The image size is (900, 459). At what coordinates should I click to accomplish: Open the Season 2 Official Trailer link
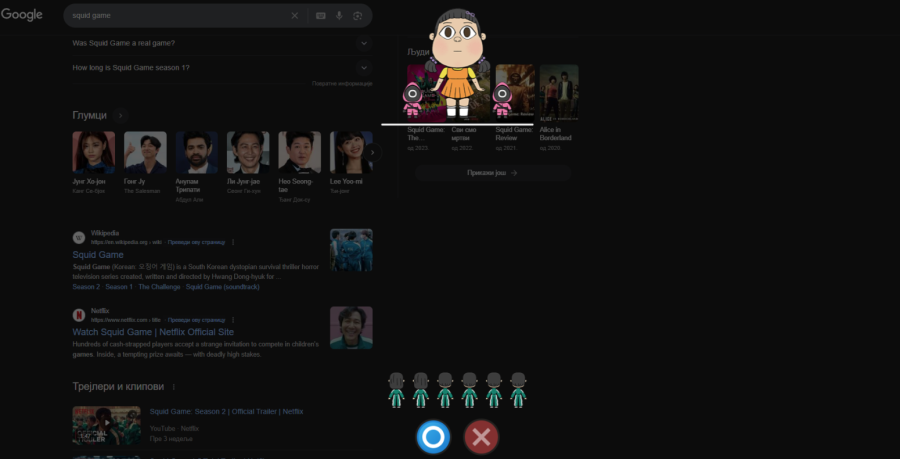tap(226, 411)
